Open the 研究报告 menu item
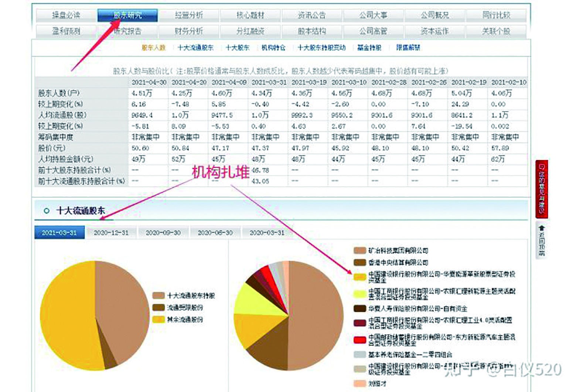576x392 pixels. 127,32
